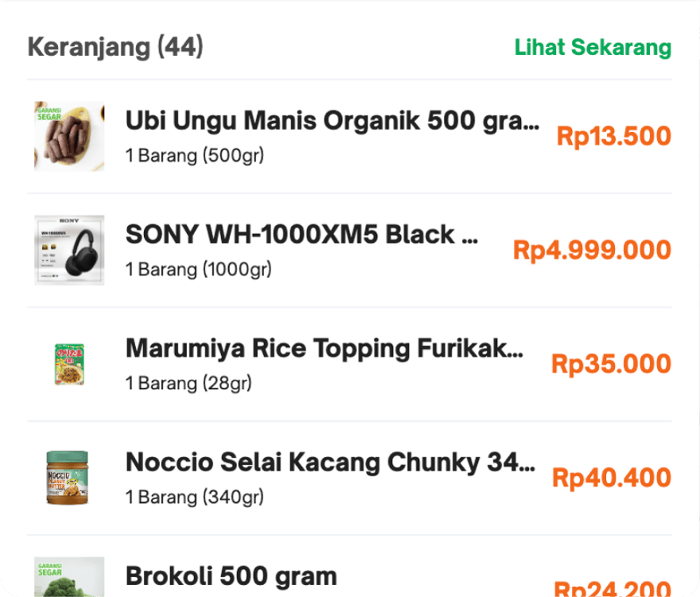Select the Sony WH-1000XM5 headphone thumbnail

(x=69, y=250)
